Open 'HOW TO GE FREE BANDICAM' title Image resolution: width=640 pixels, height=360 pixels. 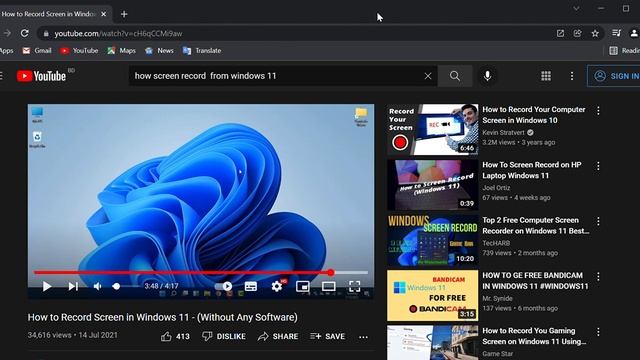(x=536, y=281)
